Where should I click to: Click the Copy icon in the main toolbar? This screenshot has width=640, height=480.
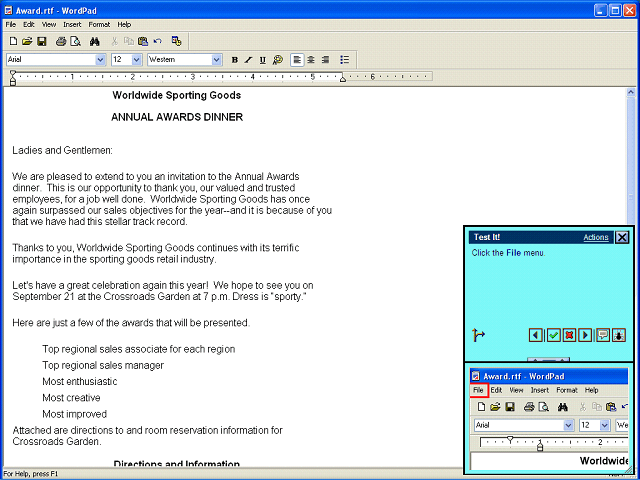tap(129, 41)
